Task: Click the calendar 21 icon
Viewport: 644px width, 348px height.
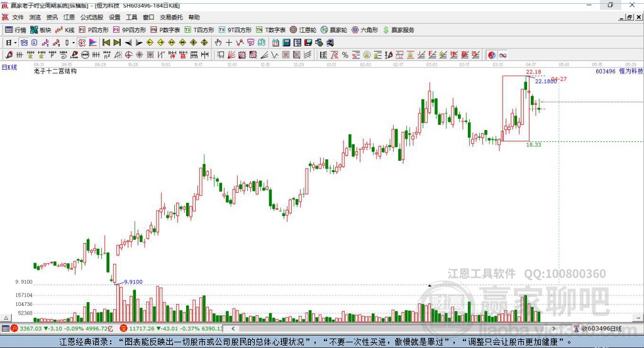Action: click(x=275, y=43)
